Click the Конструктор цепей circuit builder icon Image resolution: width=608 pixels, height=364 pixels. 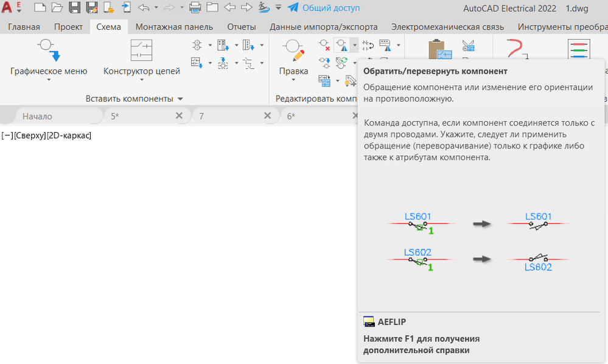point(142,50)
